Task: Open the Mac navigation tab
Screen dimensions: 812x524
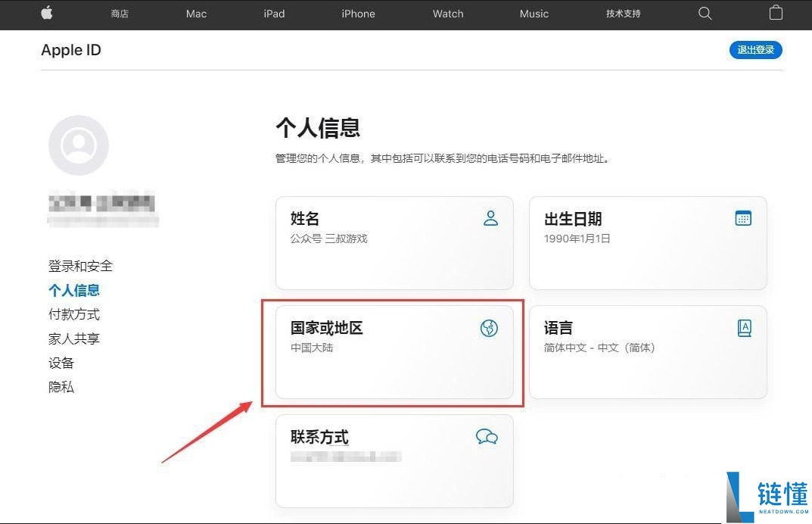Action: coord(196,13)
